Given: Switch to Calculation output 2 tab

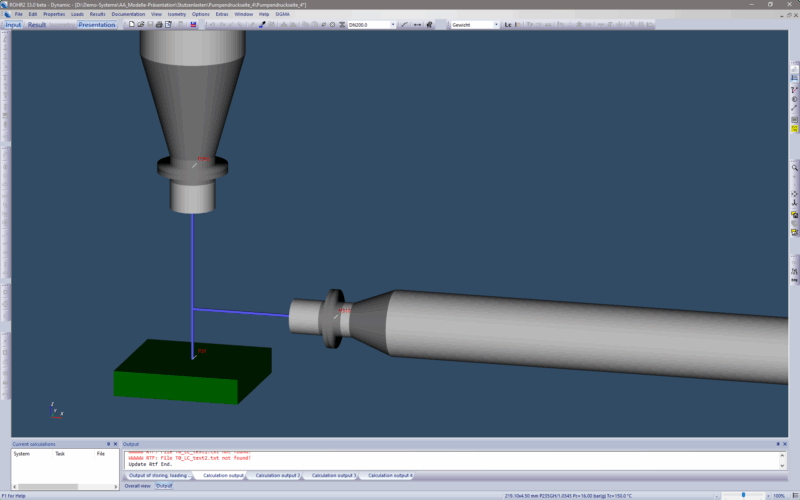Looking at the screenshot, I should click(x=277, y=475).
